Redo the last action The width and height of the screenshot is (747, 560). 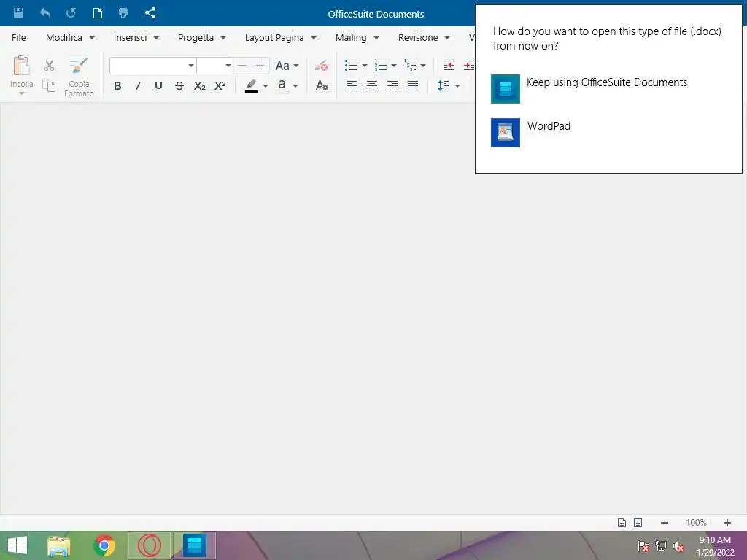[x=71, y=13]
